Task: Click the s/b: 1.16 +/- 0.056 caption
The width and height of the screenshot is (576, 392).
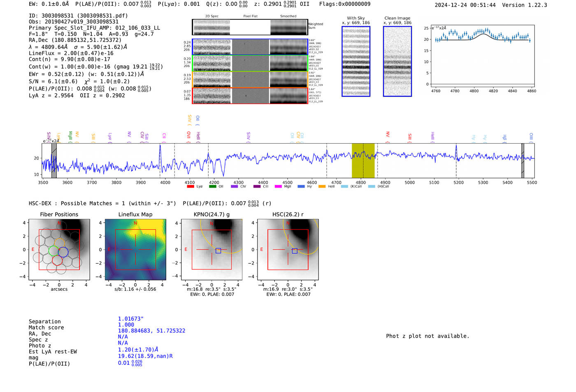Action: (x=135, y=289)
